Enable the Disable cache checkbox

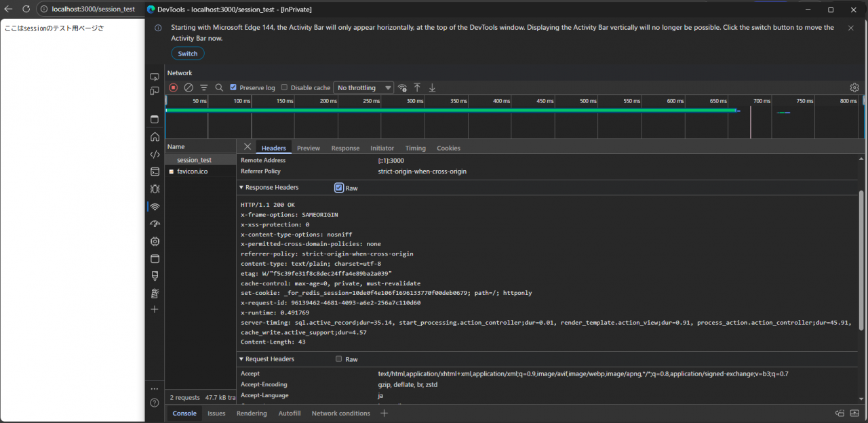[285, 87]
